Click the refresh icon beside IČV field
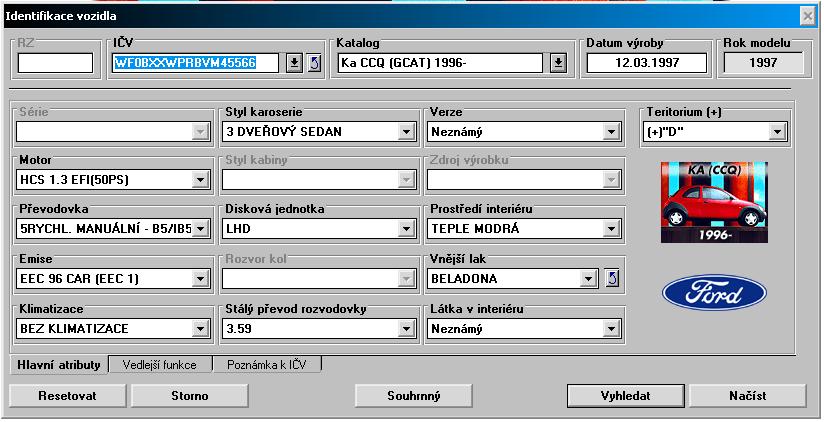 313,63
